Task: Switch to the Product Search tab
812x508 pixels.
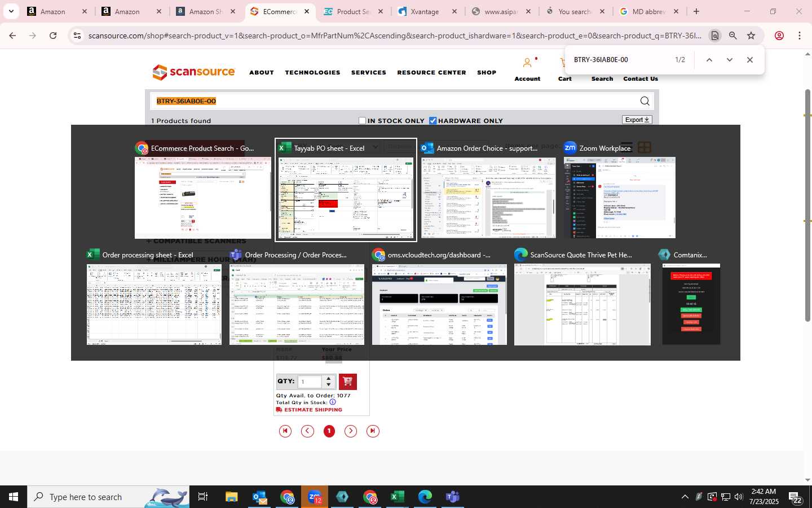Action: (x=355, y=11)
